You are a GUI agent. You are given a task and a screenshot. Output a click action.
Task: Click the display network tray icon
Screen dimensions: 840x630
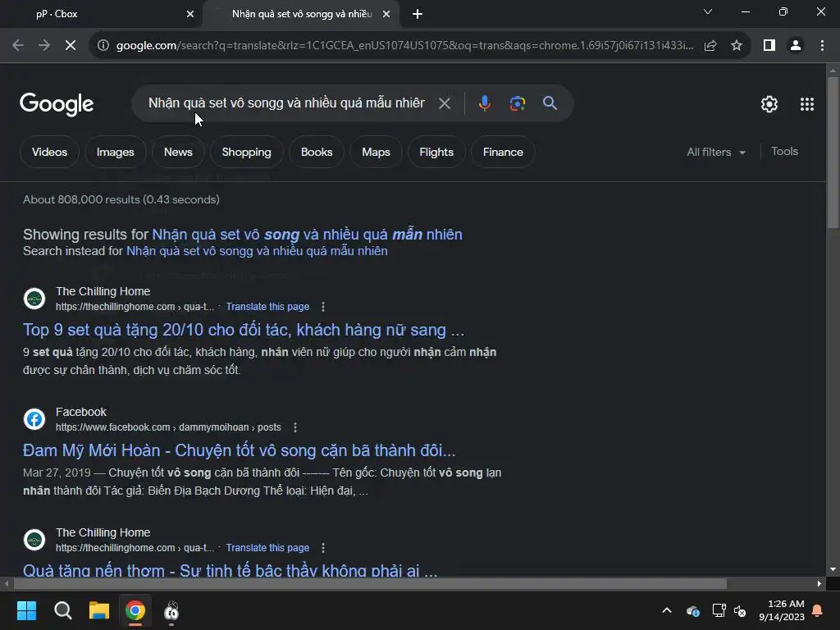719,610
